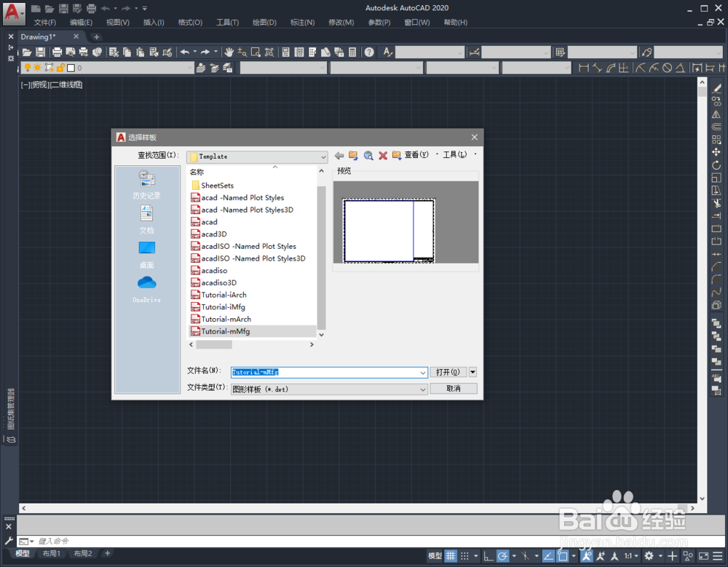Switch to the 布局1 layout tab
This screenshot has width=728, height=567.
point(52,553)
